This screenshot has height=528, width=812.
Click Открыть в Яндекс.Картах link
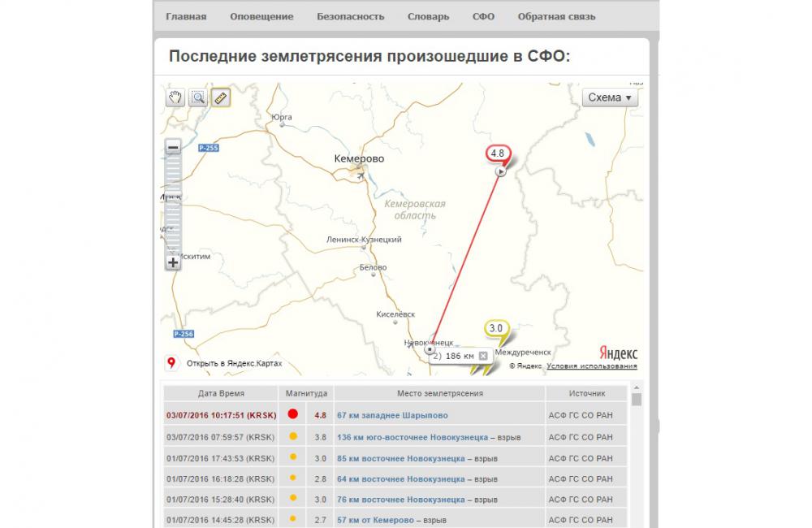pyautogui.click(x=234, y=363)
